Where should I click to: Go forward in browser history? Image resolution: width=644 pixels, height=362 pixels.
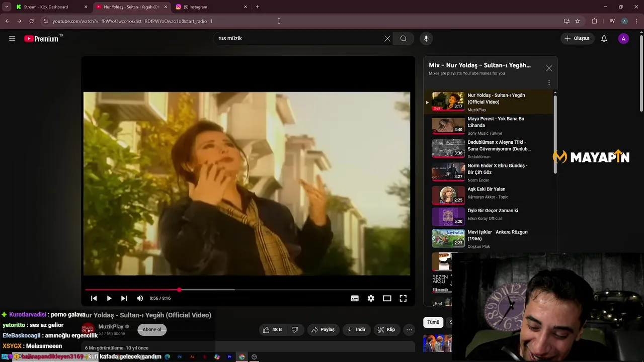(19, 21)
